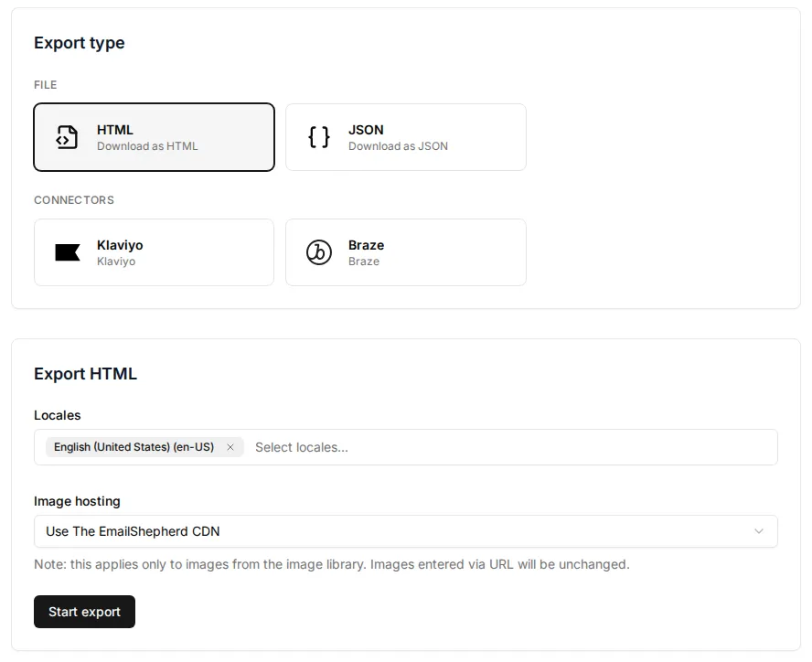Click the Locales label
Screen dimensions: 812x662
57,415
